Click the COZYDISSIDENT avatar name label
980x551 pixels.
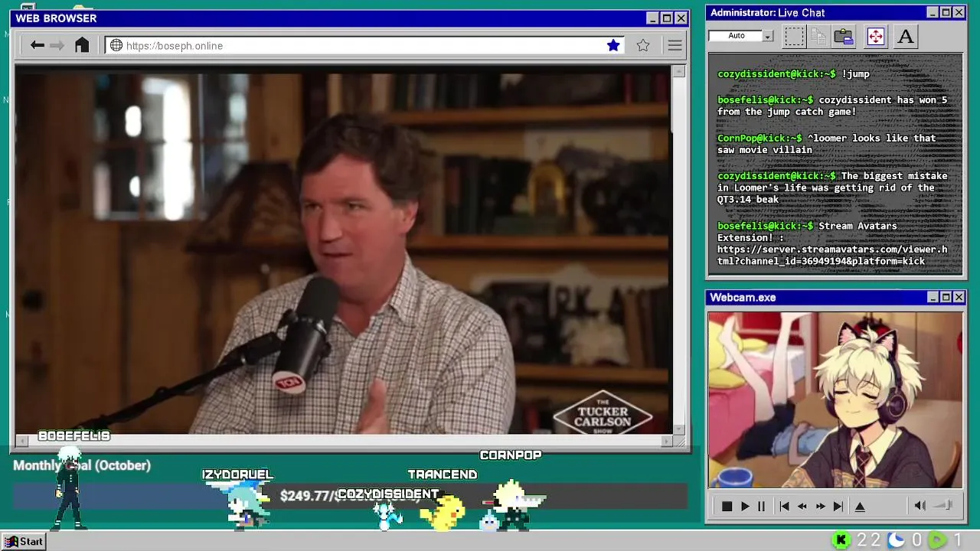point(388,494)
